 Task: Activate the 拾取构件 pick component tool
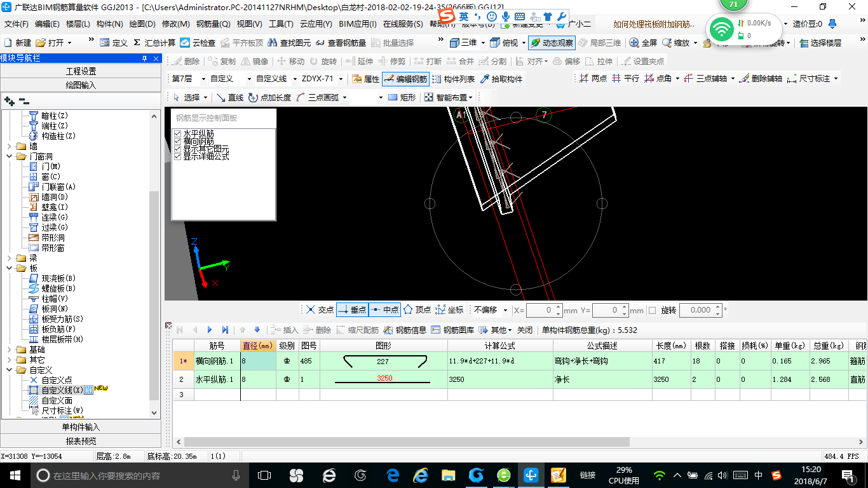(x=501, y=79)
